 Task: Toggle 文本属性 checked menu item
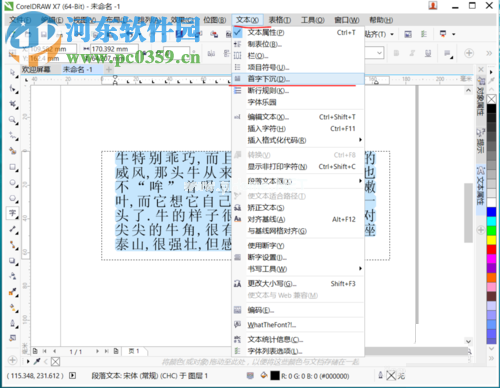(x=298, y=33)
